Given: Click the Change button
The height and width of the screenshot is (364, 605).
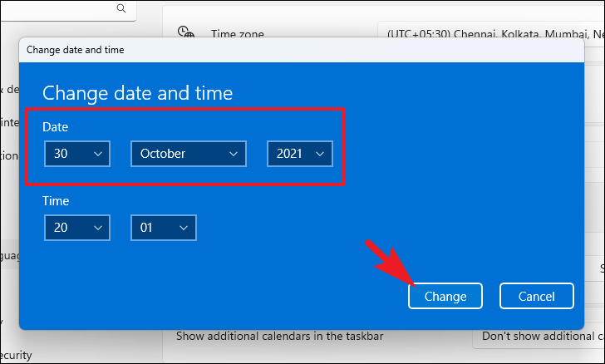Looking at the screenshot, I should pyautogui.click(x=445, y=296).
